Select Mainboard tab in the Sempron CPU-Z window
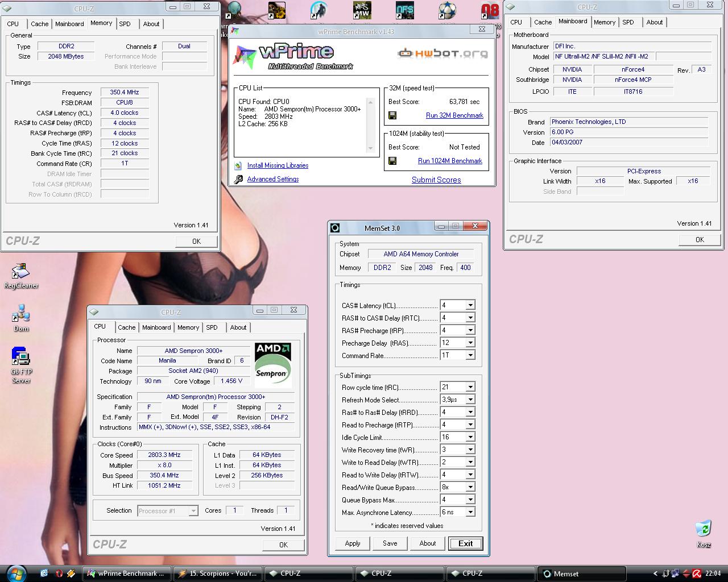This screenshot has height=582, width=728. (156, 327)
